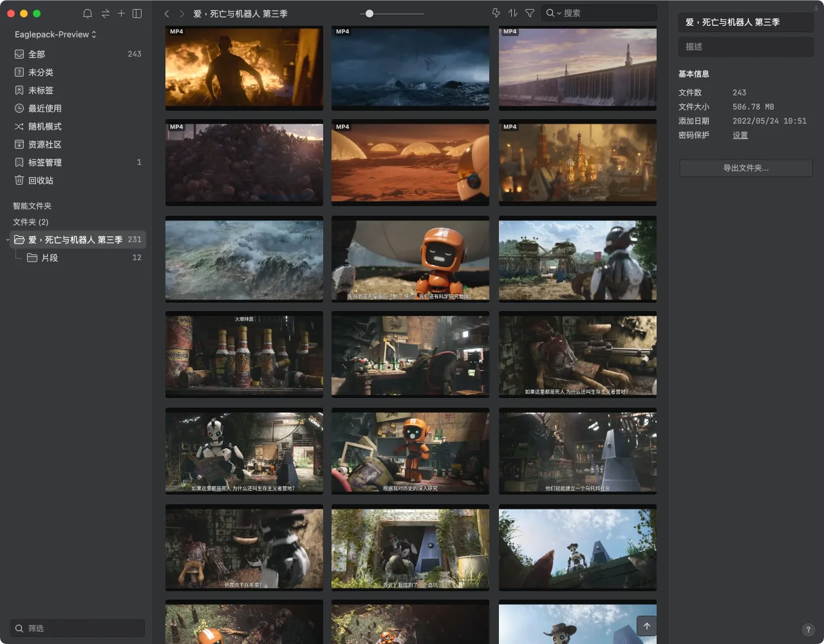Select the thumbnail captioned 他们就能建立一个乌托邦社会
The height and width of the screenshot is (644, 824).
(x=577, y=451)
